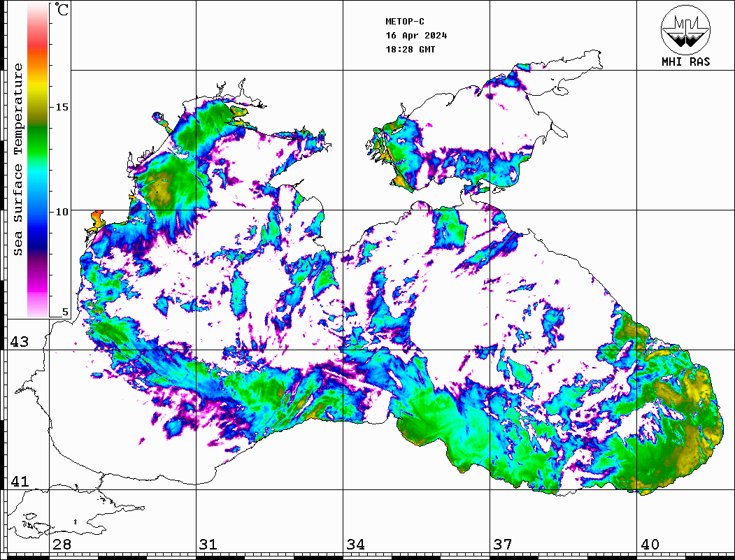Click the longitude label 34
Image resolution: width=735 pixels, height=560 pixels.
tap(355, 545)
